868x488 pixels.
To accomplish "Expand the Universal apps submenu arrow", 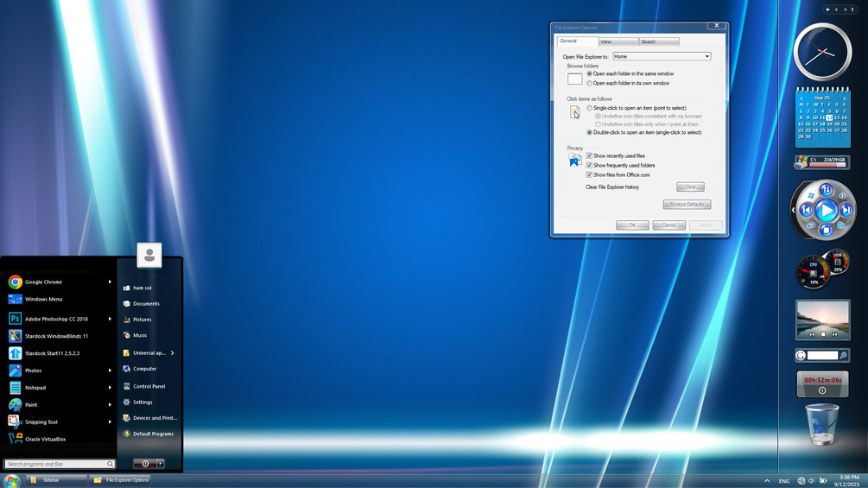I will click(172, 352).
